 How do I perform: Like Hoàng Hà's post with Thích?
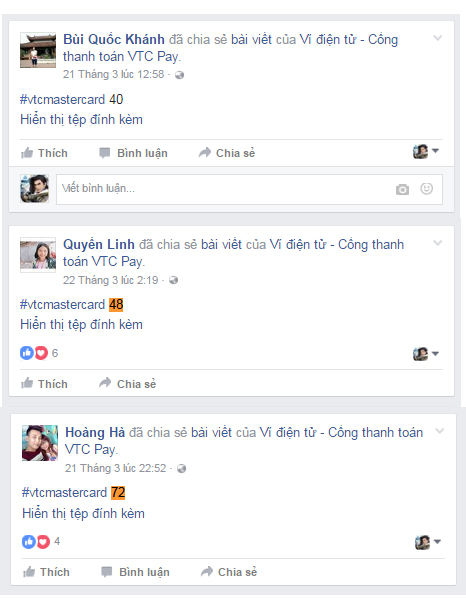[46, 572]
